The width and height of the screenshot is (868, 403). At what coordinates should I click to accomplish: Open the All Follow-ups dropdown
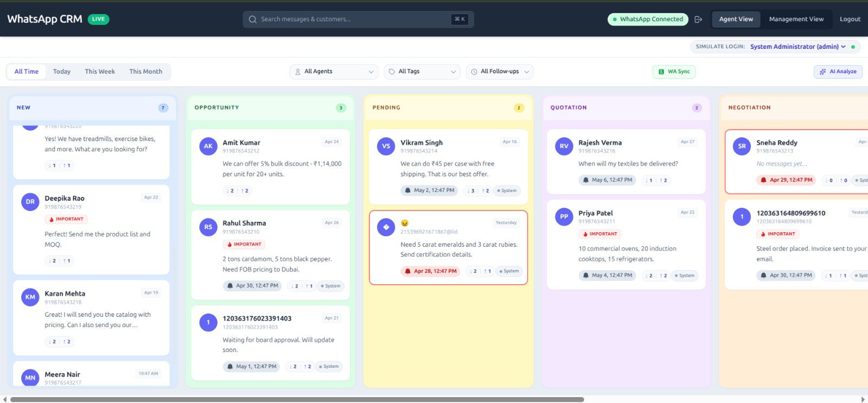(x=500, y=72)
